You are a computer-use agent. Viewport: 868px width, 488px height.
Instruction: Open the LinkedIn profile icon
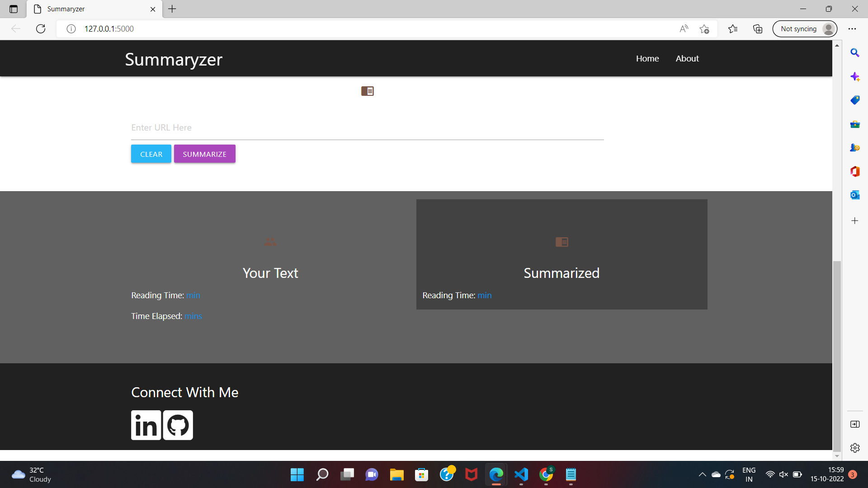[x=146, y=425]
